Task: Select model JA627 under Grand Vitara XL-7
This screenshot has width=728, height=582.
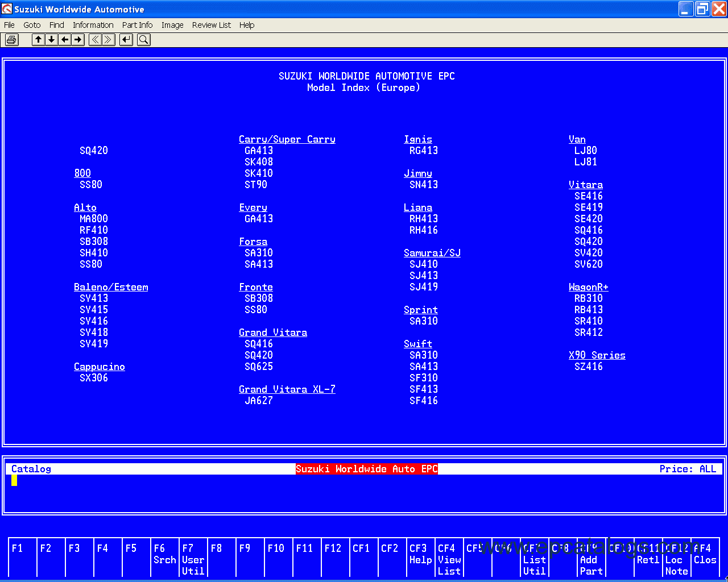Action: (259, 401)
